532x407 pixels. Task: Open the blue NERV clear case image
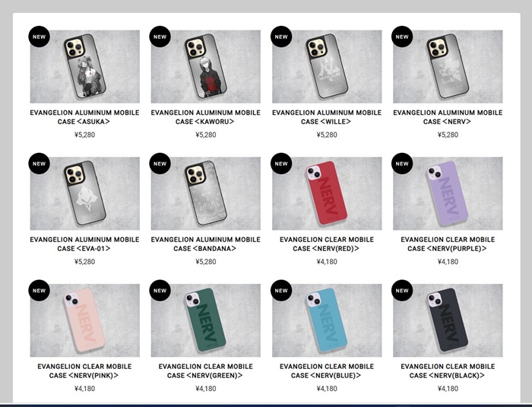point(327,320)
